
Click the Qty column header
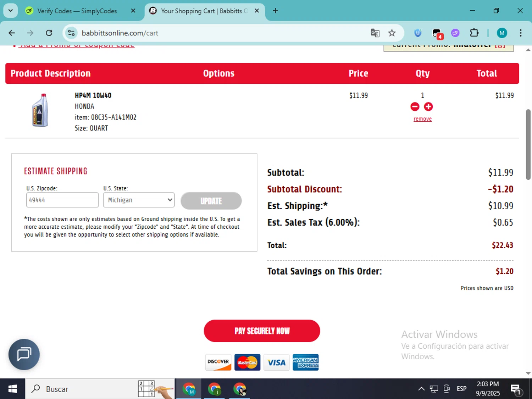[422, 73]
